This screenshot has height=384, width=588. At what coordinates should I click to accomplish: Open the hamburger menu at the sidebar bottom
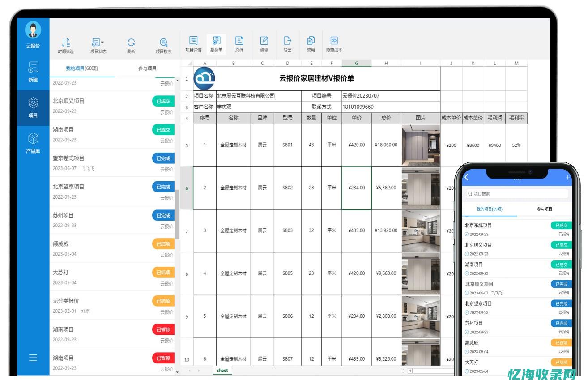coord(33,358)
